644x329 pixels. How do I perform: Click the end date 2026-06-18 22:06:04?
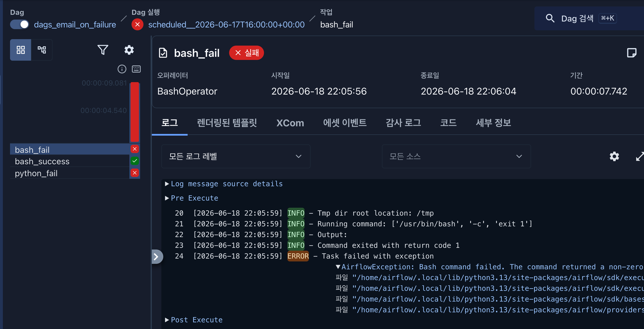coord(468,91)
